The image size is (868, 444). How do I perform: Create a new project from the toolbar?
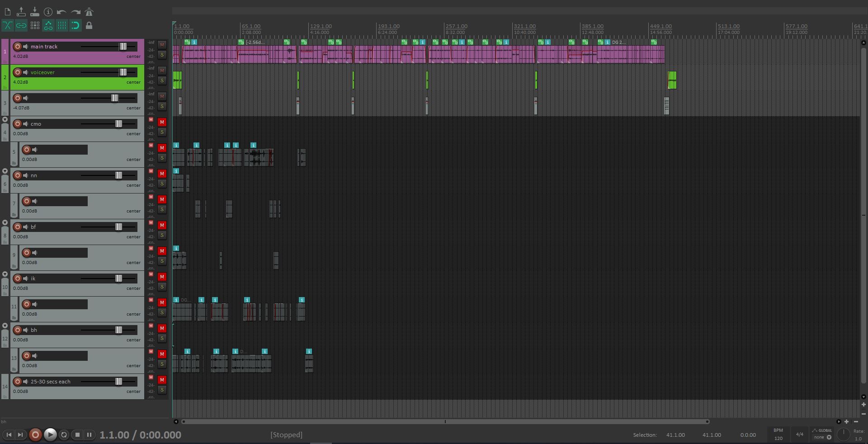[x=8, y=12]
